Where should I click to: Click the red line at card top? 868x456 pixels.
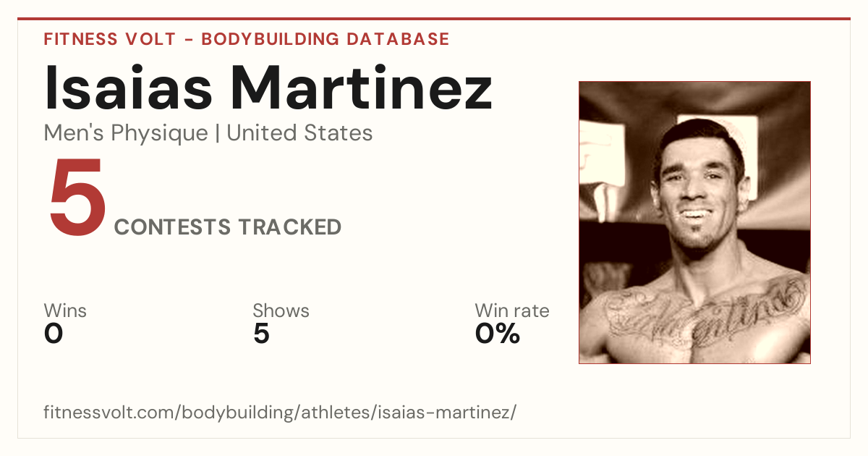(434, 19)
